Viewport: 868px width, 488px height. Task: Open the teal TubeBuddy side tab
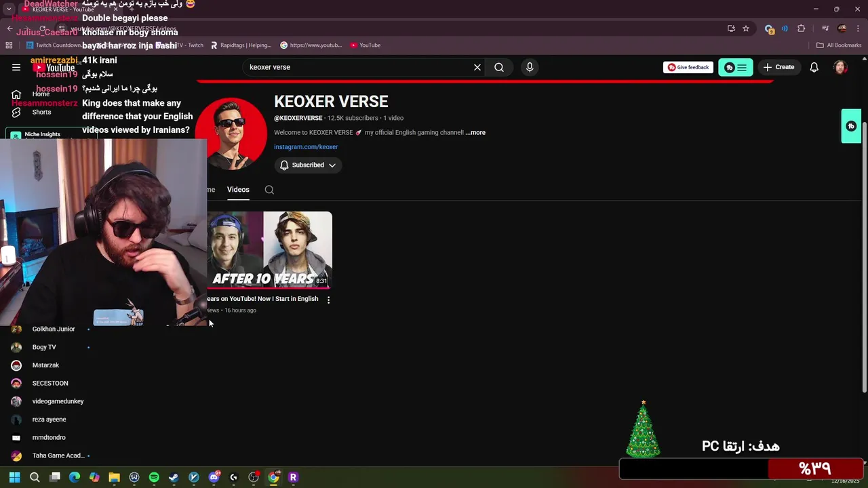point(851,126)
